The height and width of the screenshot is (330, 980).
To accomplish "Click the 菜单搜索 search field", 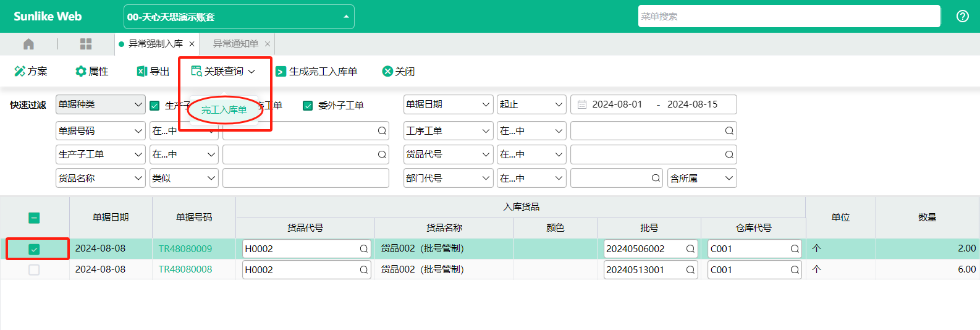I will [789, 17].
